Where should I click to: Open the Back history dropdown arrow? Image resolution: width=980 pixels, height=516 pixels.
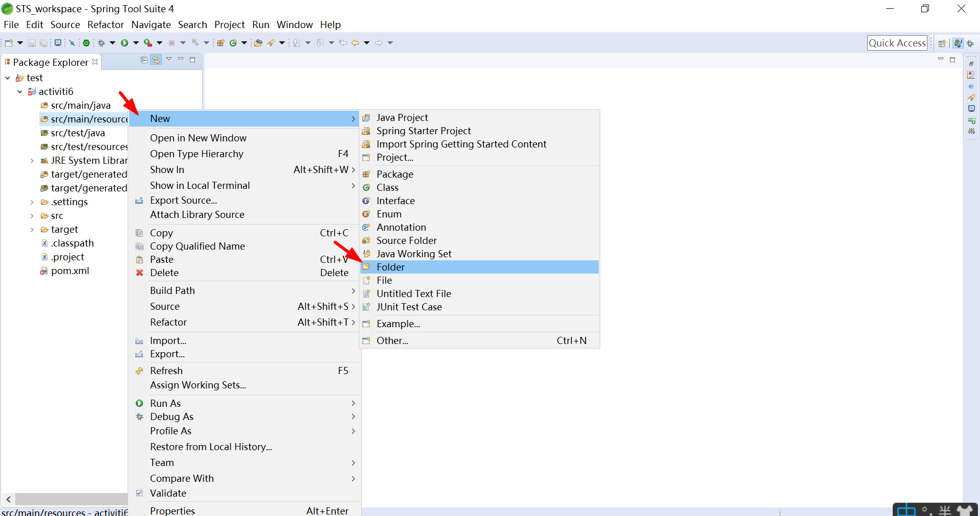[366, 43]
